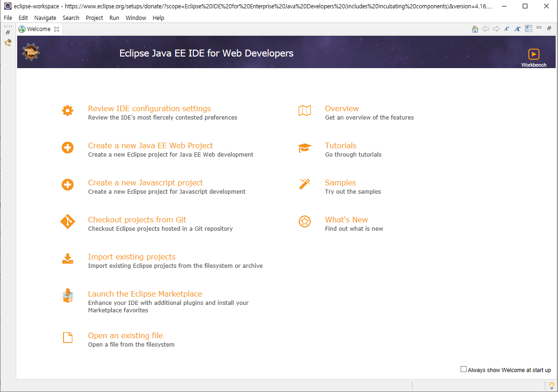This screenshot has height=392, width=558.
Task: Click the Web Tools gear logo
Action: pos(31,52)
